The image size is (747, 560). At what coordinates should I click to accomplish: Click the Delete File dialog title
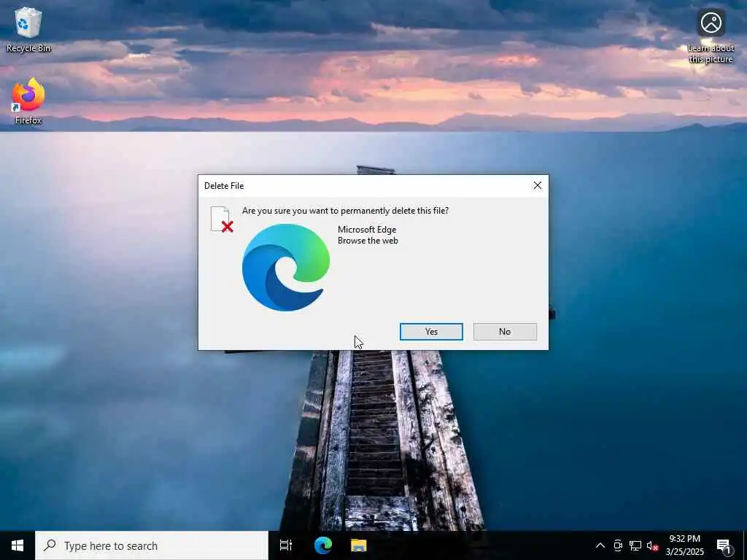[224, 186]
